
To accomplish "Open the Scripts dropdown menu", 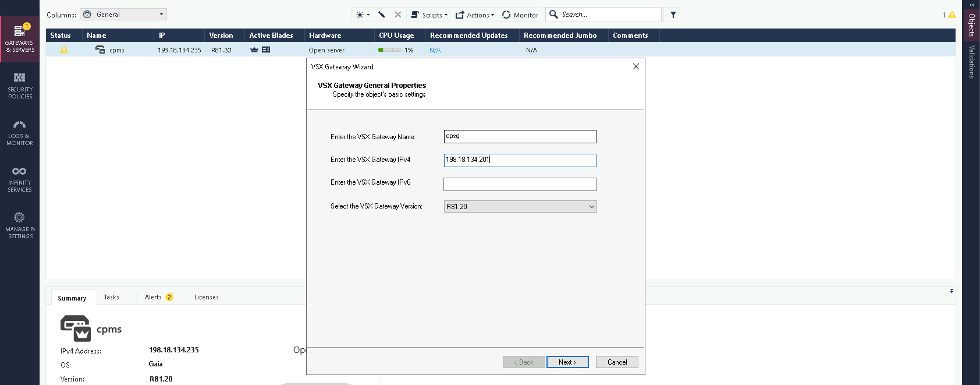I will pyautogui.click(x=429, y=15).
